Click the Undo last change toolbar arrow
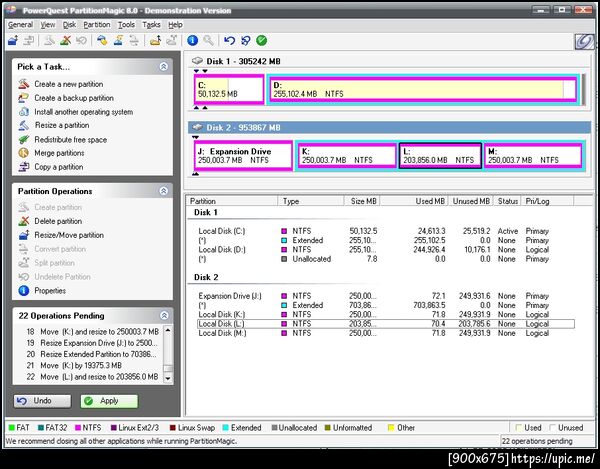 229,40
